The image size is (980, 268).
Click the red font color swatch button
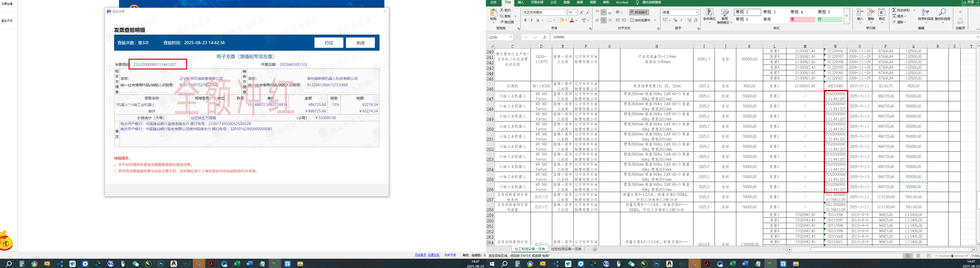point(571,20)
